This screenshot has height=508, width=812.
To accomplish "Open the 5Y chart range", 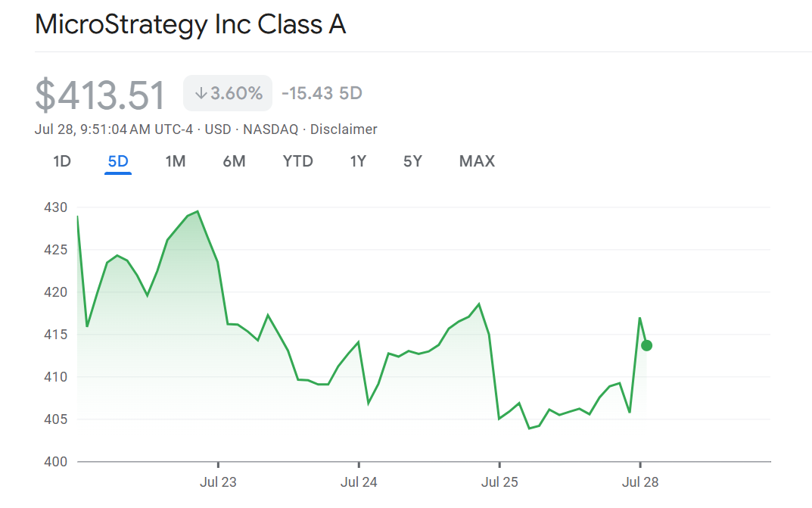I will pyautogui.click(x=412, y=161).
